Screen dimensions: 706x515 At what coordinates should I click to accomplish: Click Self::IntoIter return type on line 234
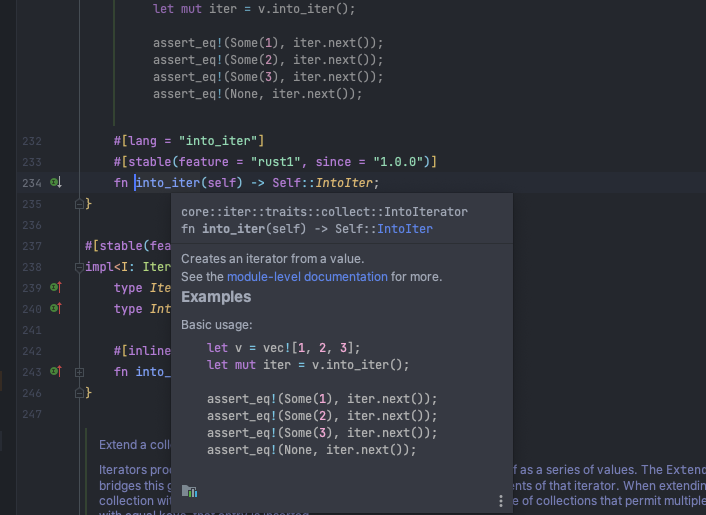(x=322, y=183)
